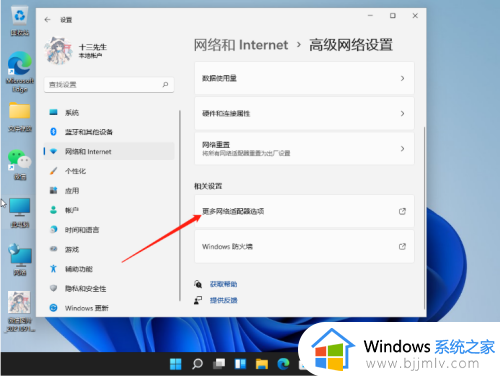Launch Edge from the taskbar
The image size is (500, 377).
point(283,364)
